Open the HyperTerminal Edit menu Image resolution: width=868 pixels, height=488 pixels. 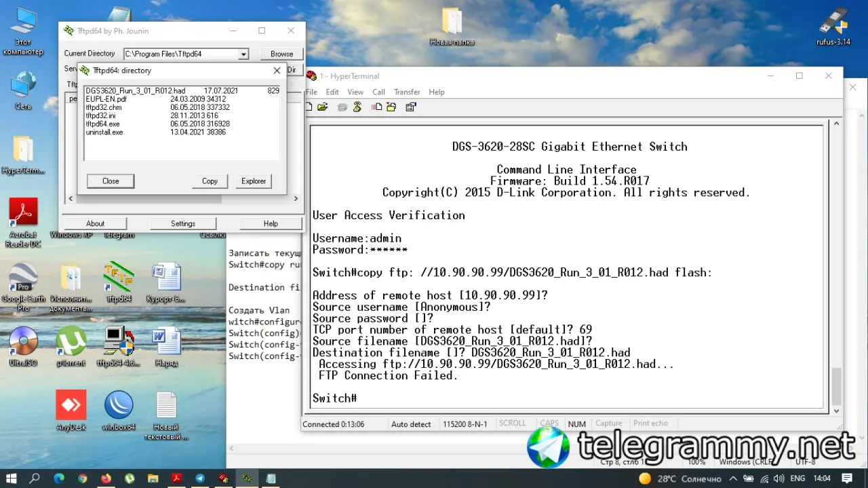pos(332,92)
